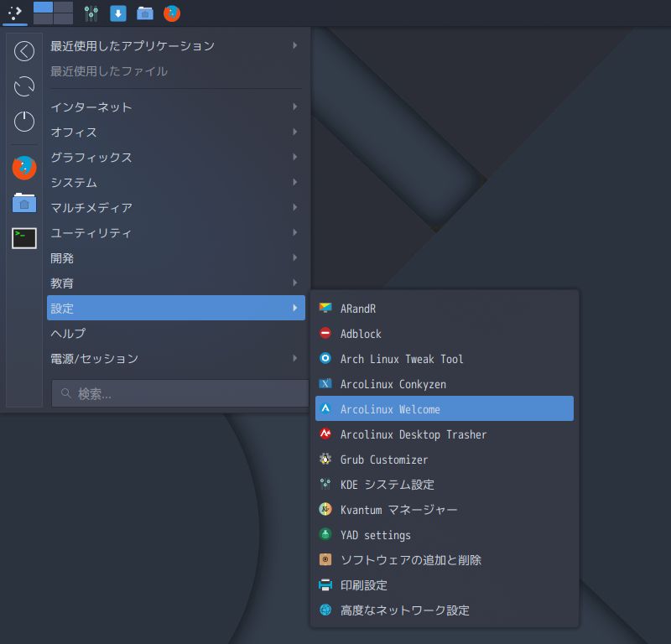Click the 印刷設定 printer icon
671x644 pixels.
(325, 585)
